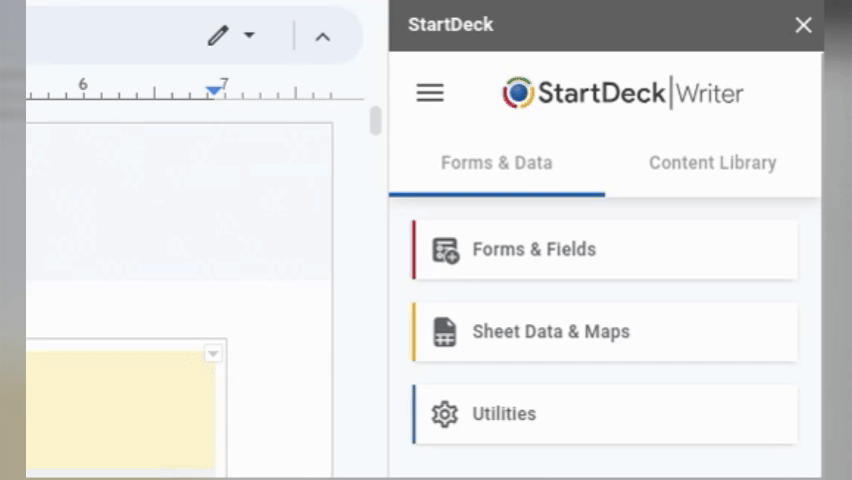Open the Forms & Fields card
The height and width of the screenshot is (480, 852).
605,250
